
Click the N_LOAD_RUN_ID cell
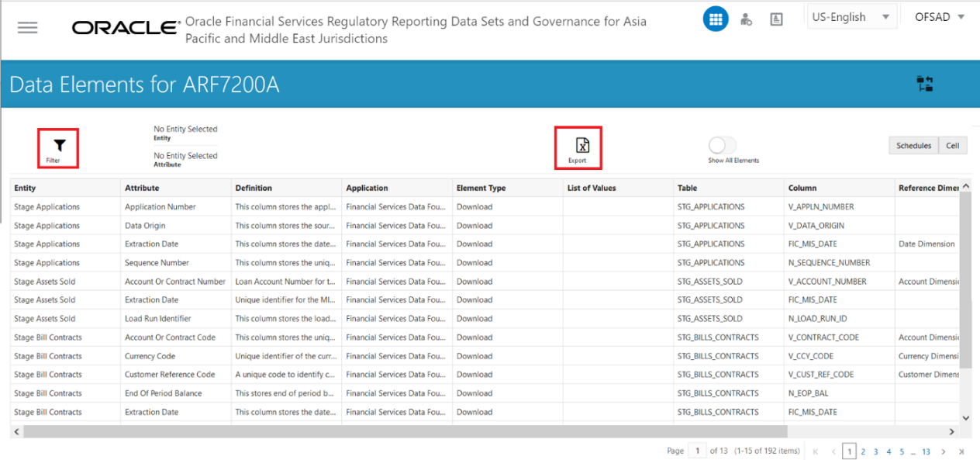(x=839, y=319)
